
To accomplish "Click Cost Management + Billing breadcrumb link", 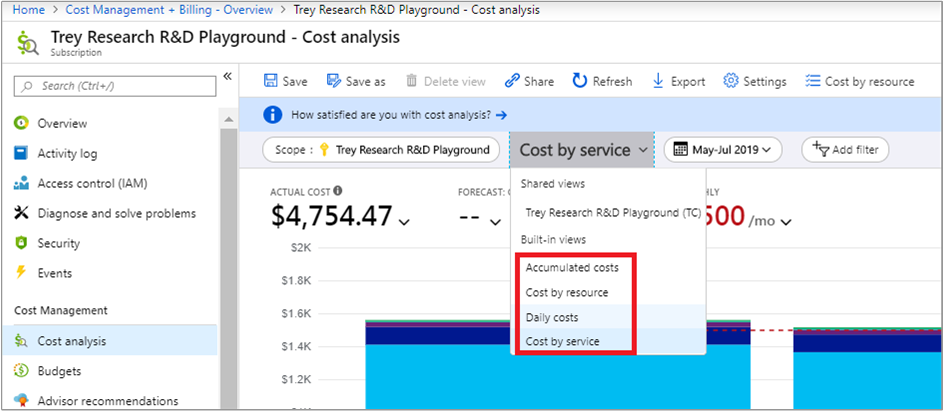I will (x=169, y=9).
